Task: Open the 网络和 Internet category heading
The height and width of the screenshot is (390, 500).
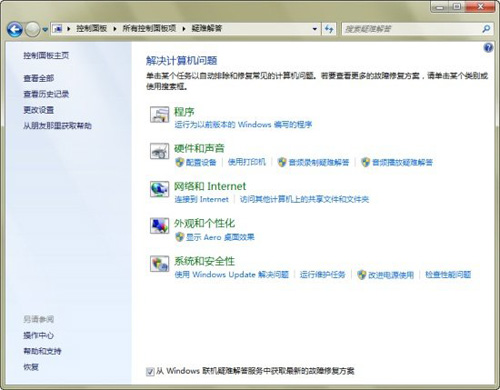Action: click(210, 186)
